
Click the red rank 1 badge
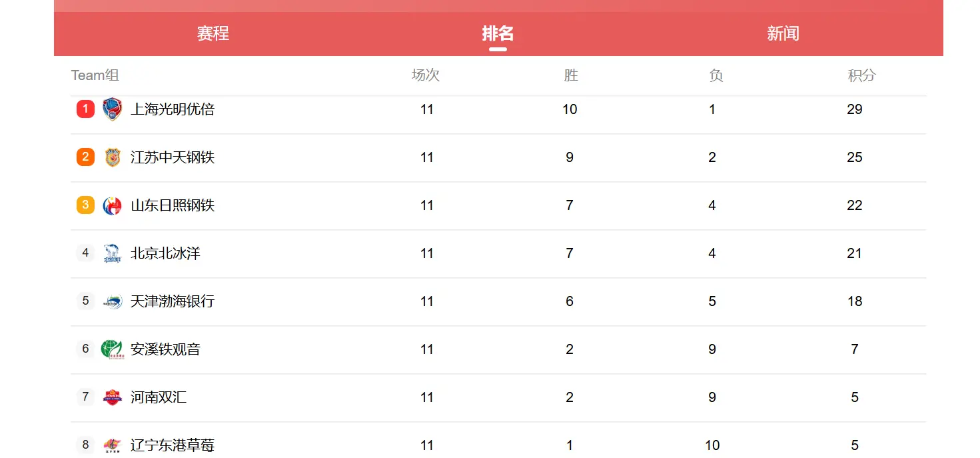[x=85, y=109]
